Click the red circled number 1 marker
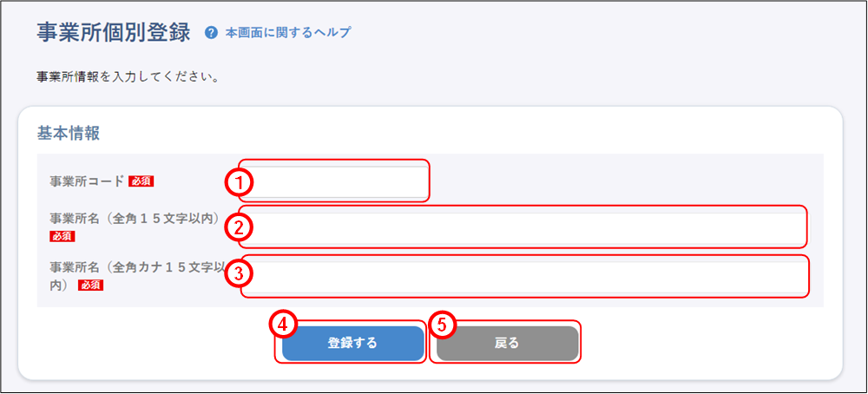Viewport: 868px width, 394px height. click(238, 181)
